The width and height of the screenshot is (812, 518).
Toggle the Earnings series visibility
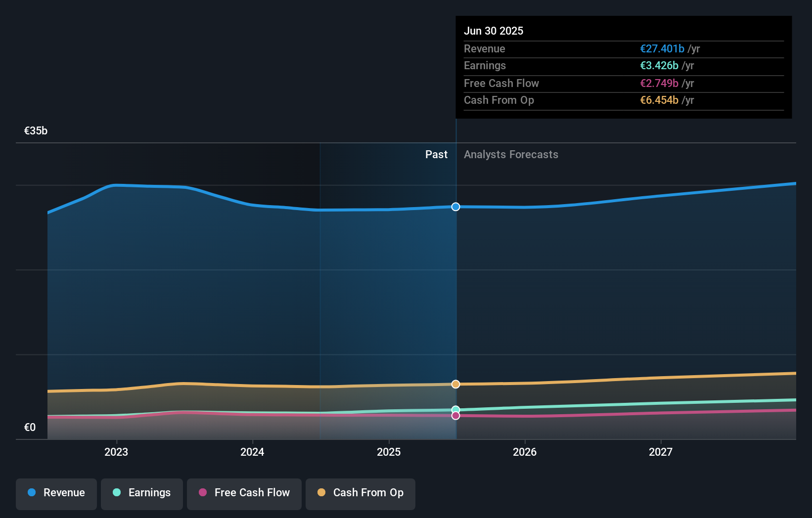(142, 493)
